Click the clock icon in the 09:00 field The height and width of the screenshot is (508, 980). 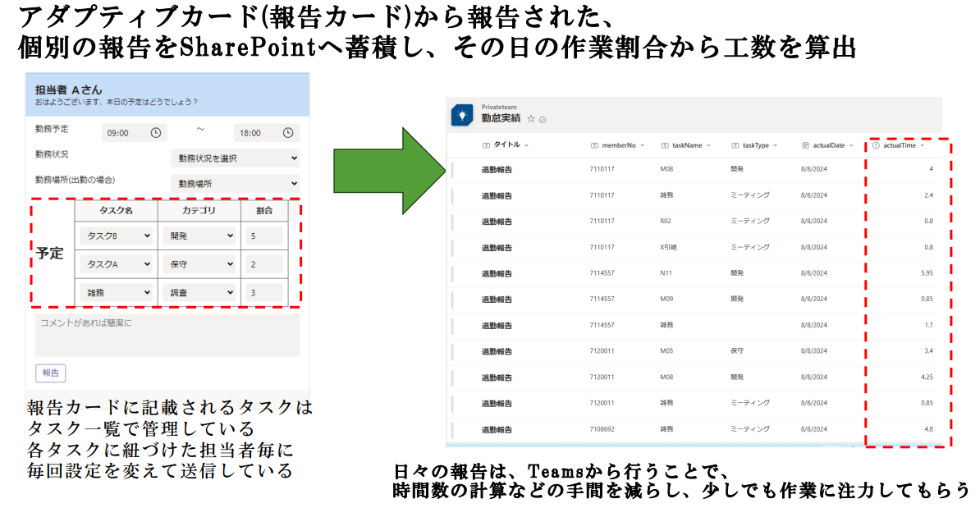(156, 132)
